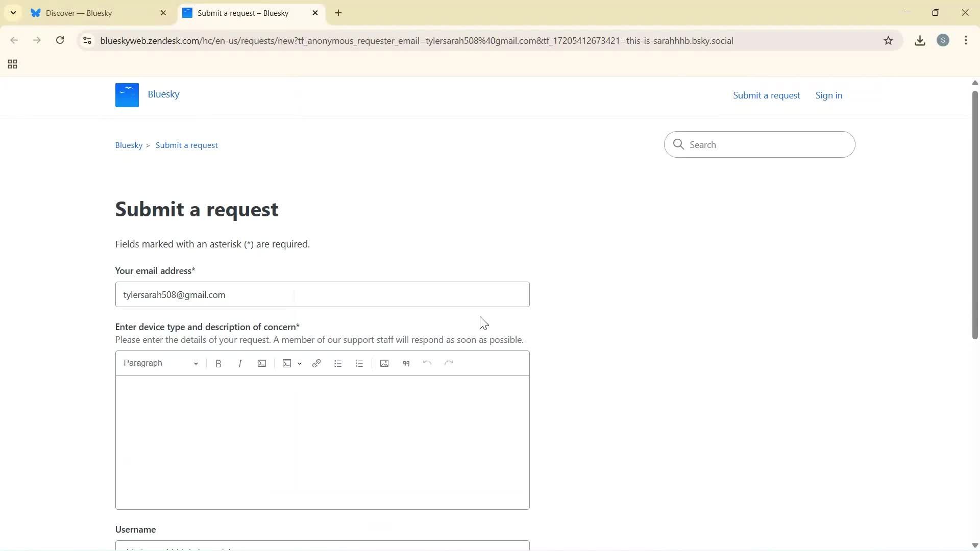980x551 pixels.
Task: Redo the last editor action
Action: click(x=449, y=363)
